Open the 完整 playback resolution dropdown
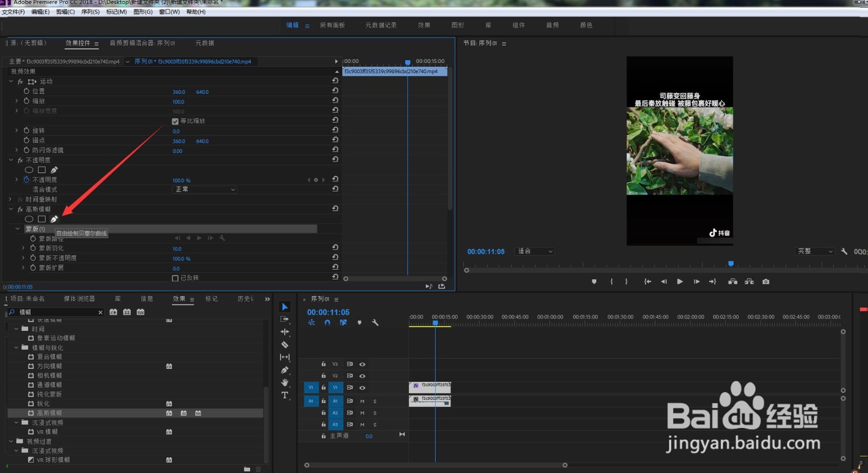 (815, 251)
